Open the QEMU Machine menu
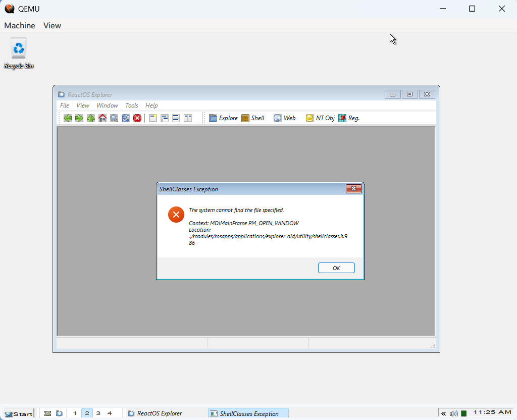This screenshot has height=420, width=517. [x=20, y=25]
